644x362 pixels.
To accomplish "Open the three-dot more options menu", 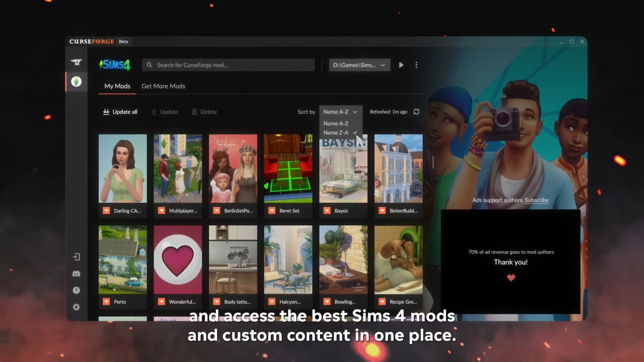I will pyautogui.click(x=416, y=65).
